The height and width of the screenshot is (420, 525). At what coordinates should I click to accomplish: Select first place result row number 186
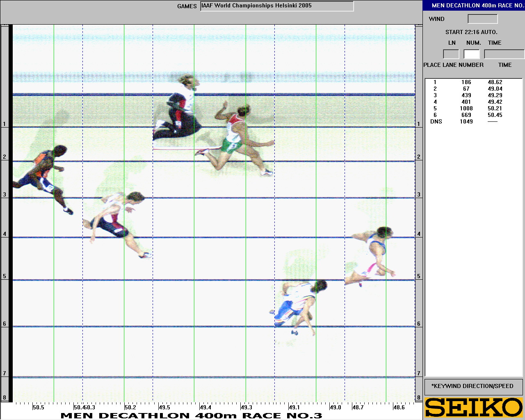pos(466,82)
